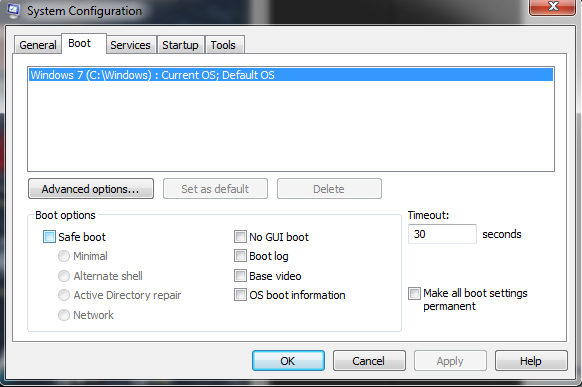
Task: Toggle the Boot log checkbox
Action: pos(240,256)
